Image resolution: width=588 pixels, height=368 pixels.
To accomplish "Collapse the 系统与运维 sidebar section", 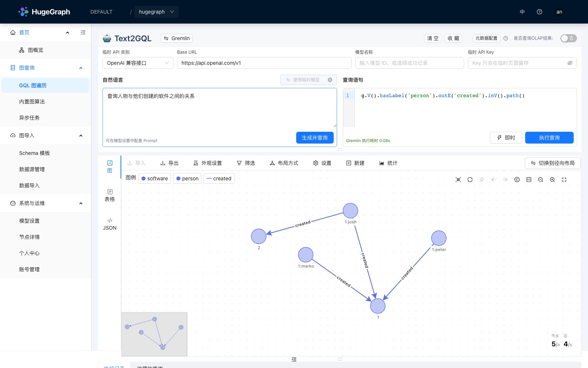I will 81,203.
